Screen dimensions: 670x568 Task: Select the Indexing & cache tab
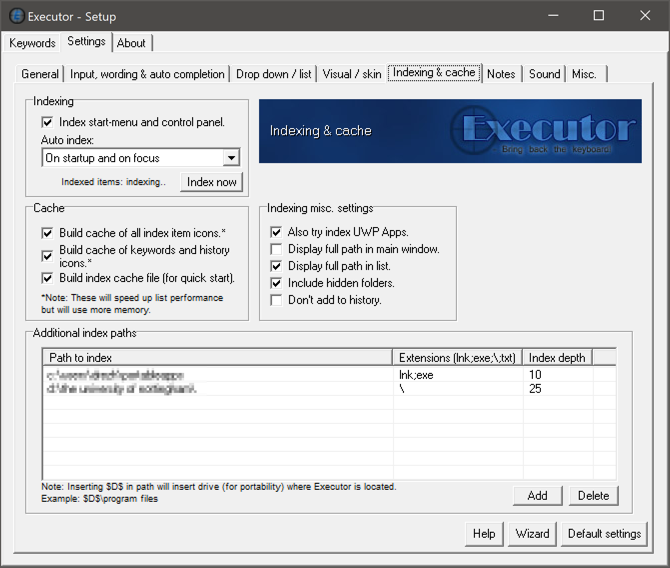tap(434, 72)
